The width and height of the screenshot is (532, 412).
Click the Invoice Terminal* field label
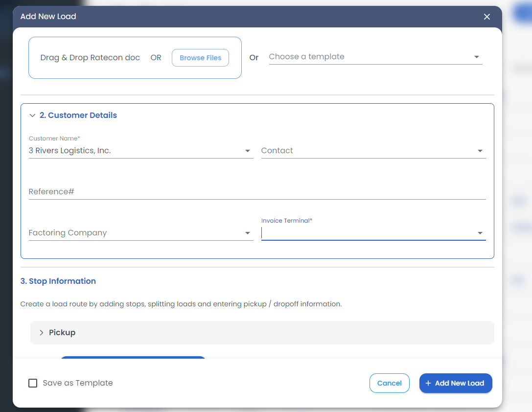tap(287, 220)
